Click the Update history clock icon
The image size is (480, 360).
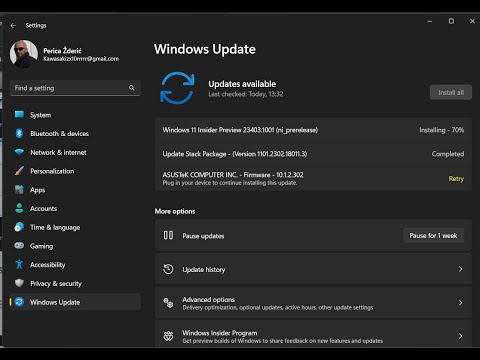tap(168, 269)
